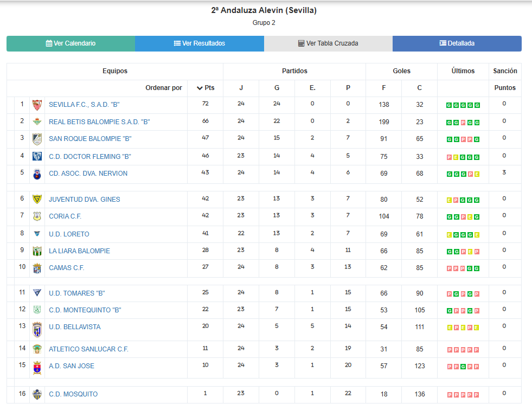Click the E. column header
Viewport: 532px width, 410px height.
coord(312,88)
